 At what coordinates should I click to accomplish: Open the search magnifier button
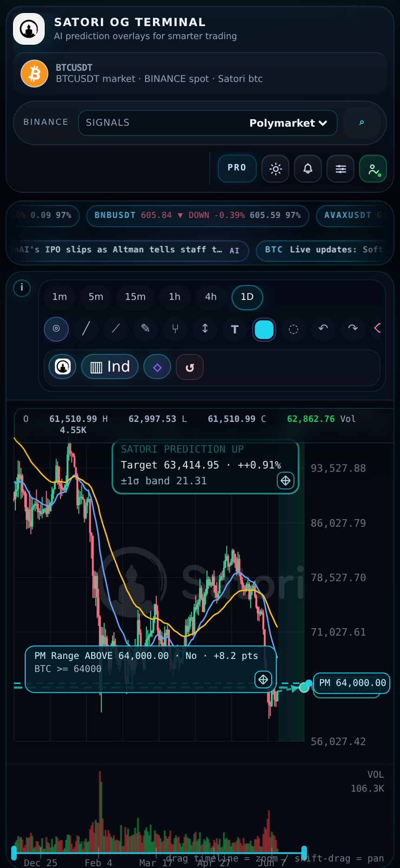[x=361, y=123]
